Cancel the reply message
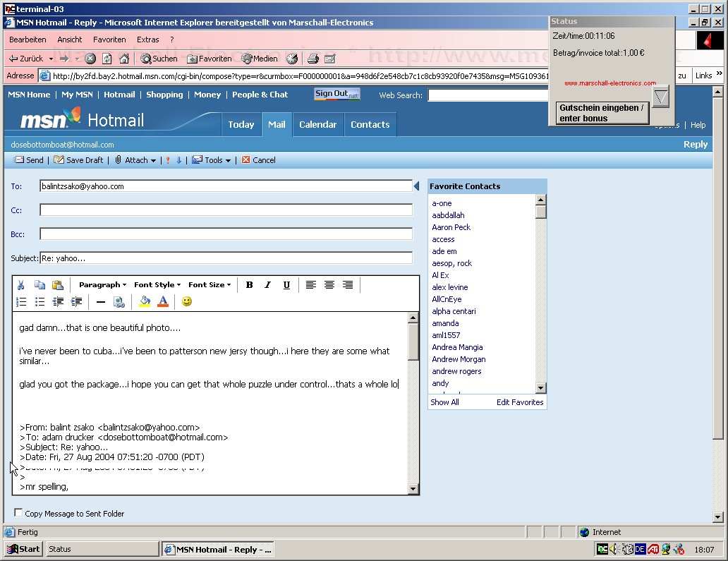Screen dimensions: 728x561 coord(259,160)
